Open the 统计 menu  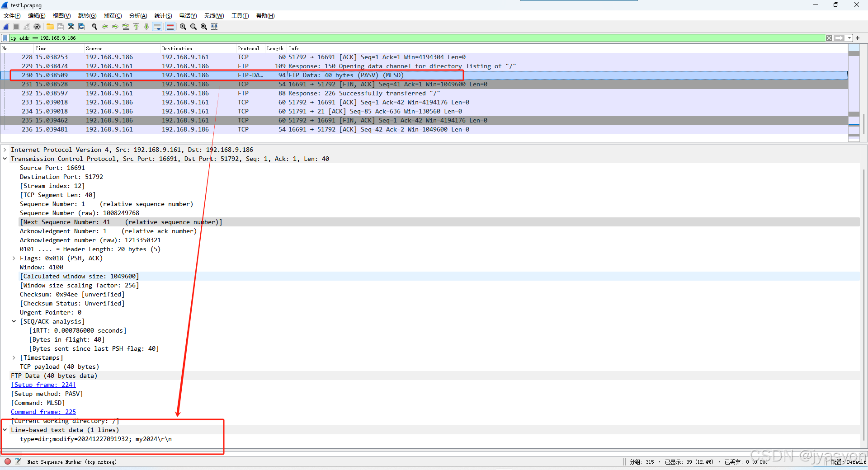(x=163, y=15)
